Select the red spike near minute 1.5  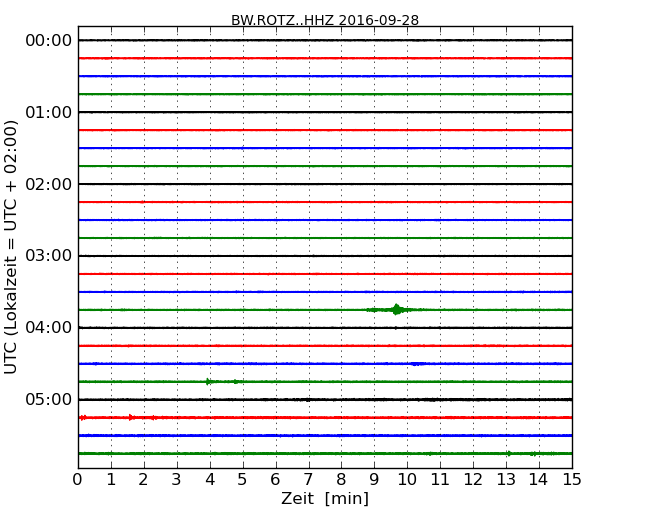pos(131,417)
